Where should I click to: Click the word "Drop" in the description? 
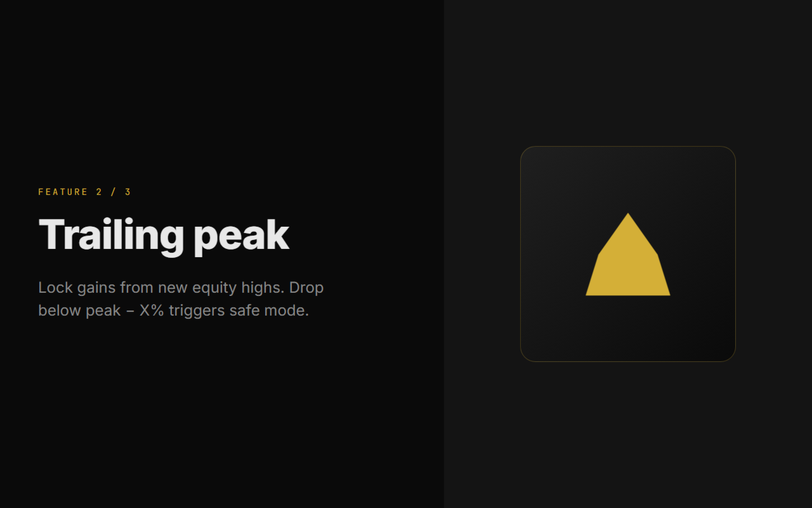306,288
